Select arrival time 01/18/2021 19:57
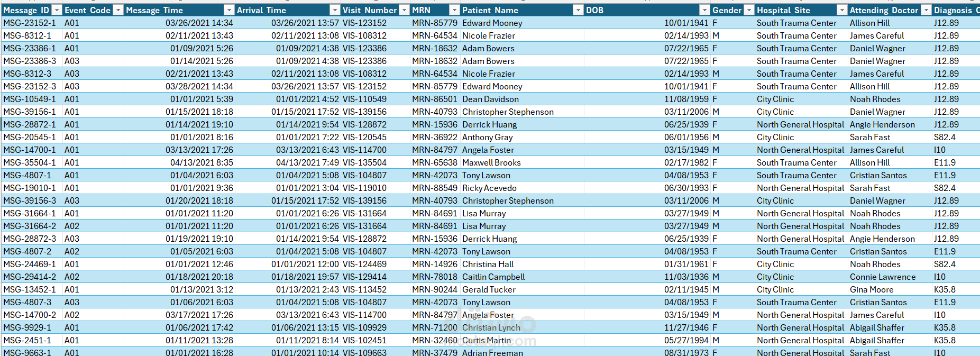The image size is (980, 356). pyautogui.click(x=305, y=277)
